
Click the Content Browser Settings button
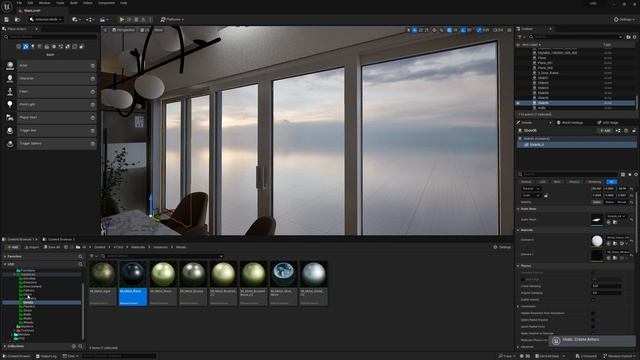pos(502,247)
